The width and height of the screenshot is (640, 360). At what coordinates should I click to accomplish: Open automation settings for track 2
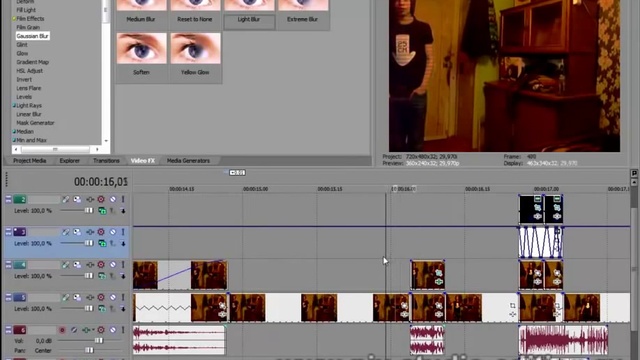point(101,200)
